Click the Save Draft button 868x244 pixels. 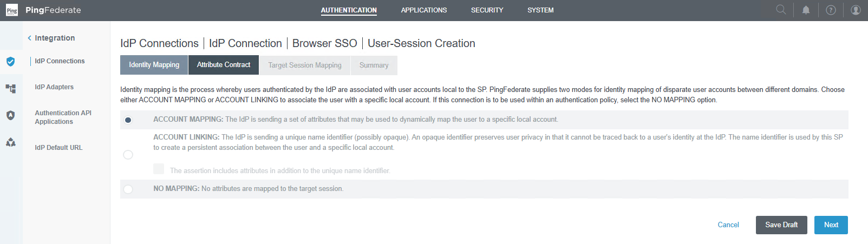781,225
